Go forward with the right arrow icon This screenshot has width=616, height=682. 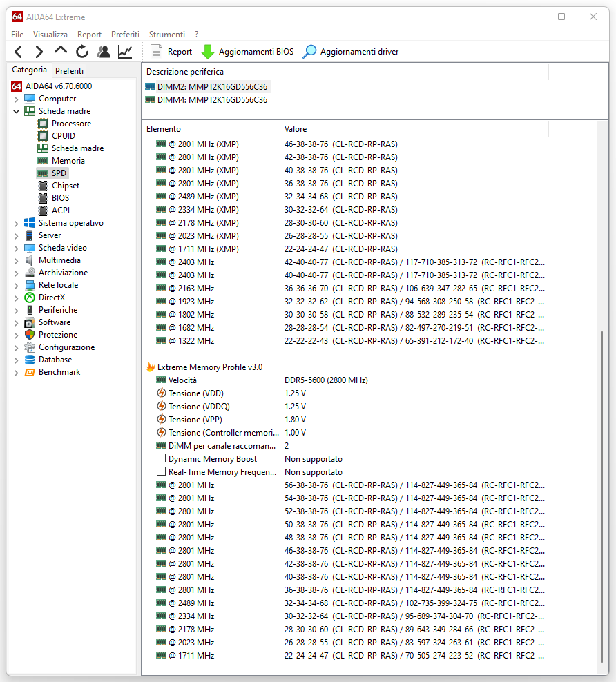(39, 52)
